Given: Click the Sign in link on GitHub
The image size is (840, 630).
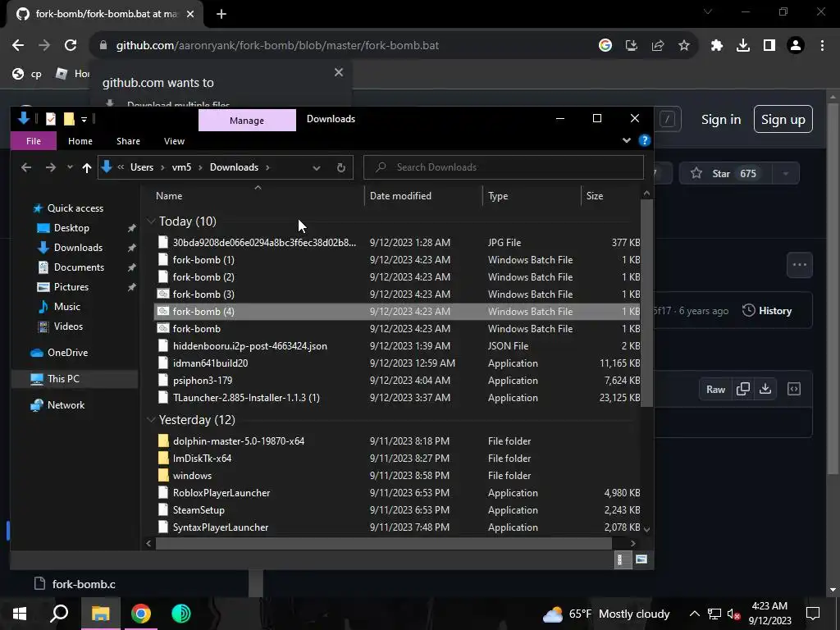Looking at the screenshot, I should pyautogui.click(x=721, y=120).
